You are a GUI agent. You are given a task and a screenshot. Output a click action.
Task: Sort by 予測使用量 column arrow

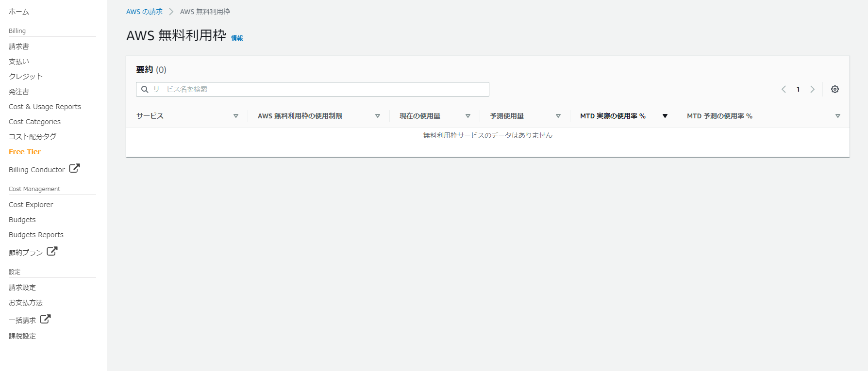pos(558,116)
